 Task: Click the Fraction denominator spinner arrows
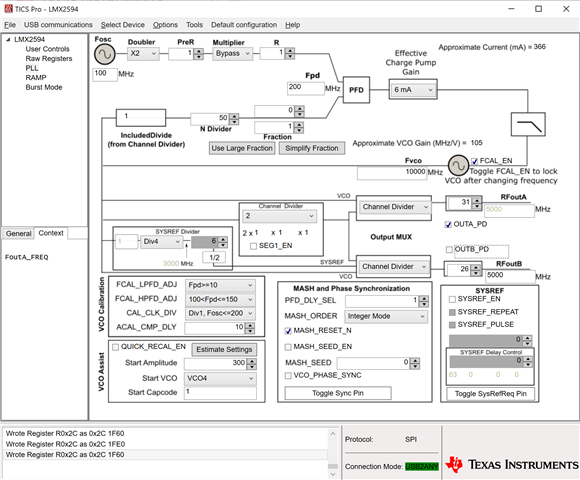tap(299, 128)
